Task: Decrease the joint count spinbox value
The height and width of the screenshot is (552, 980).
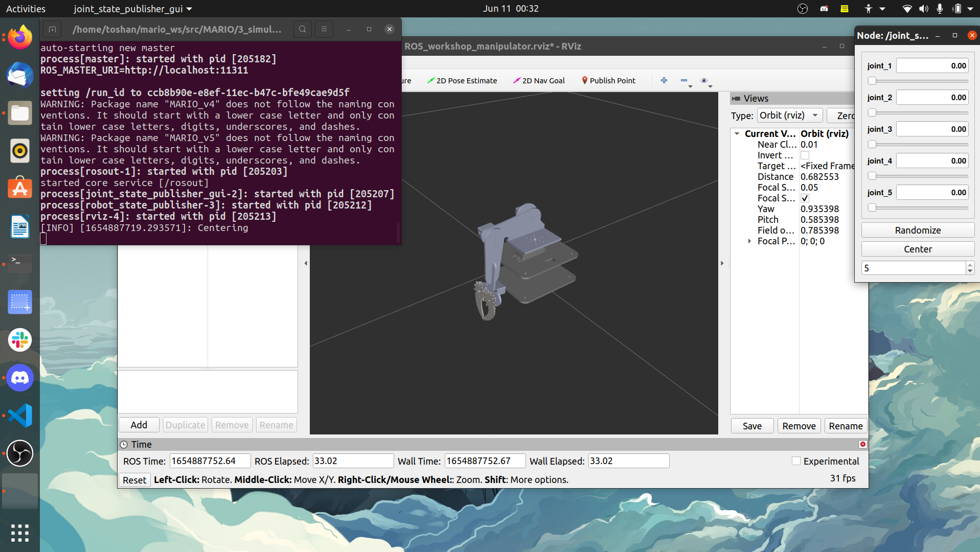Action: click(970, 271)
